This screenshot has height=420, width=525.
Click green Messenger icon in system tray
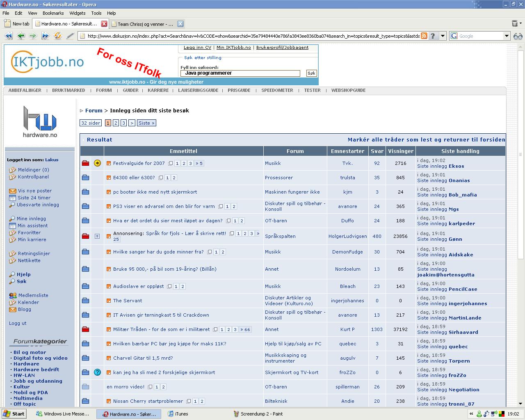point(479,414)
